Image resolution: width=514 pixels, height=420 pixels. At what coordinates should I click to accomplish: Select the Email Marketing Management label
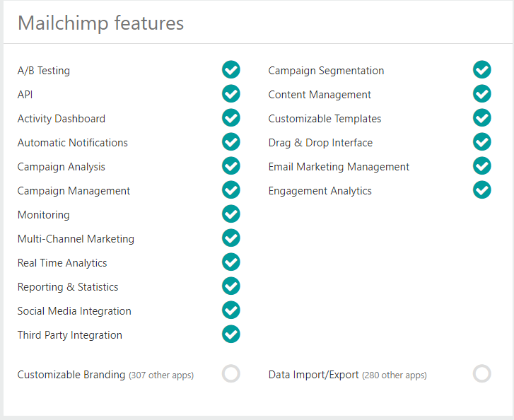pyautogui.click(x=339, y=167)
